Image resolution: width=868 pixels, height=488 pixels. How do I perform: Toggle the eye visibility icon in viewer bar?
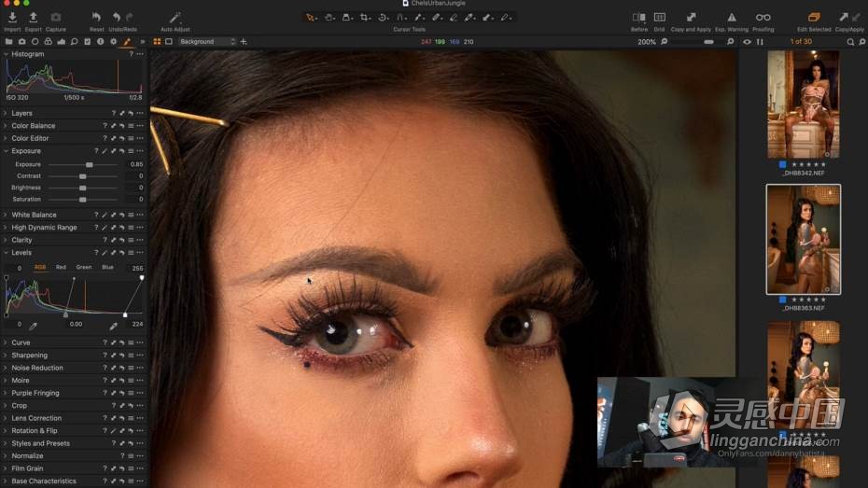748,41
